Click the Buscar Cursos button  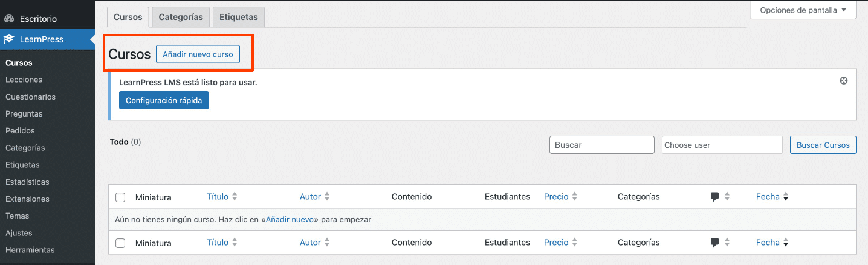[823, 145]
